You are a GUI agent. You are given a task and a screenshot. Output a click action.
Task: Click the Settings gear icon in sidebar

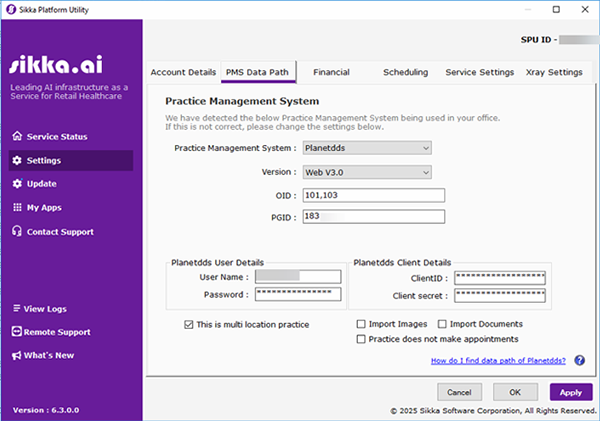click(x=17, y=160)
